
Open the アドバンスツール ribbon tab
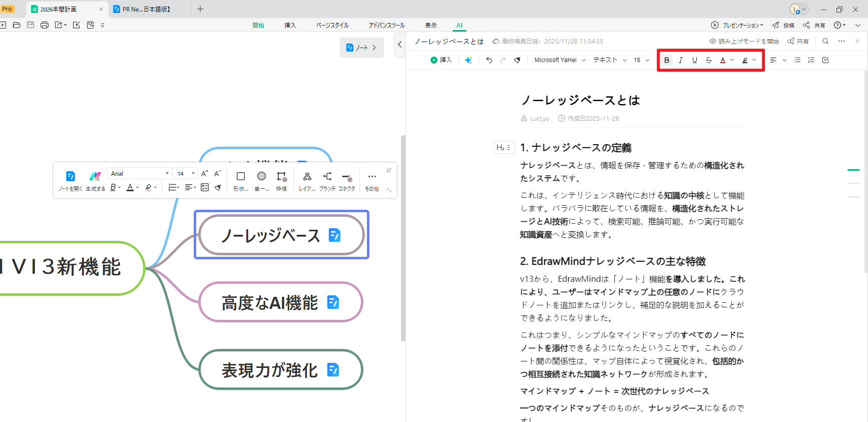pos(387,25)
